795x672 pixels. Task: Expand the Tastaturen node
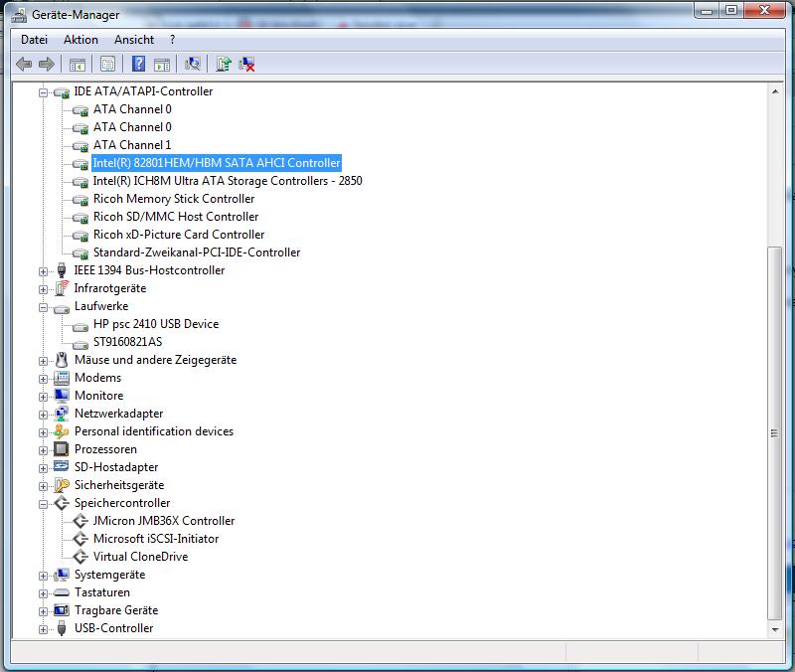[43, 593]
